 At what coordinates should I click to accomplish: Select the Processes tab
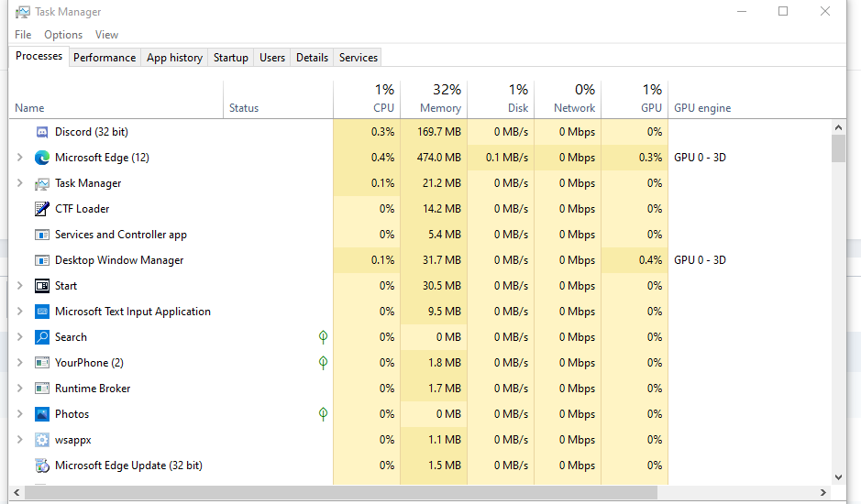(39, 56)
